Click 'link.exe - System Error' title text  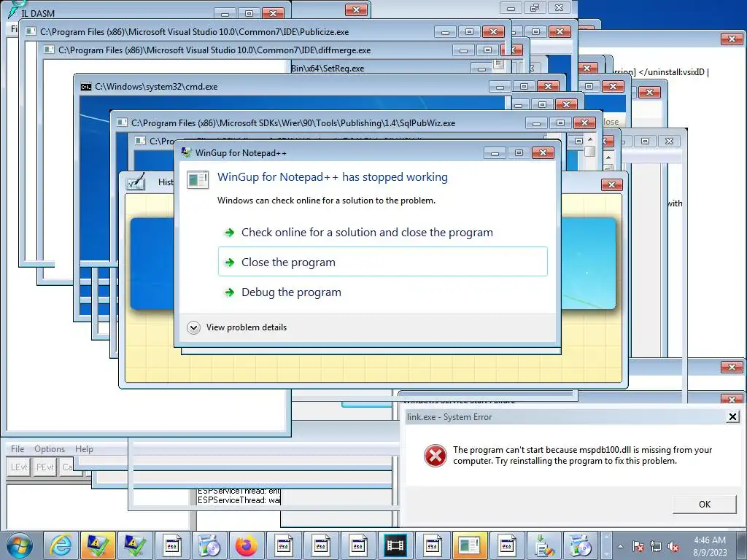tap(449, 416)
